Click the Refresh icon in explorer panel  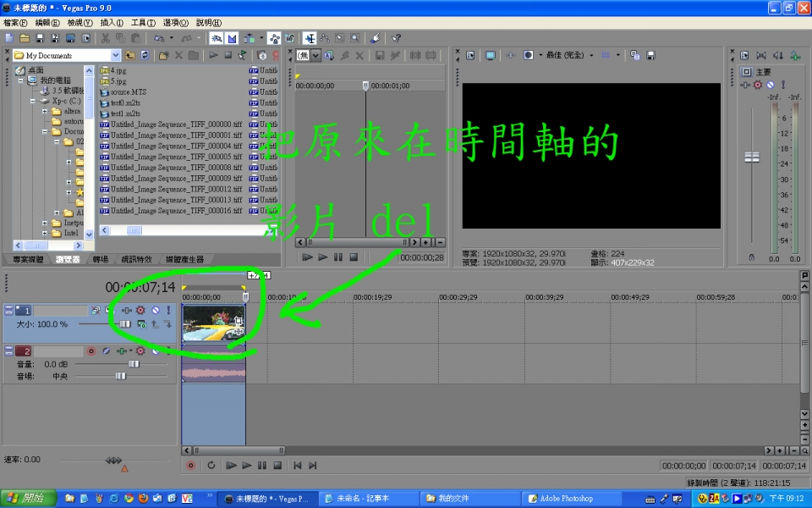click(x=145, y=55)
